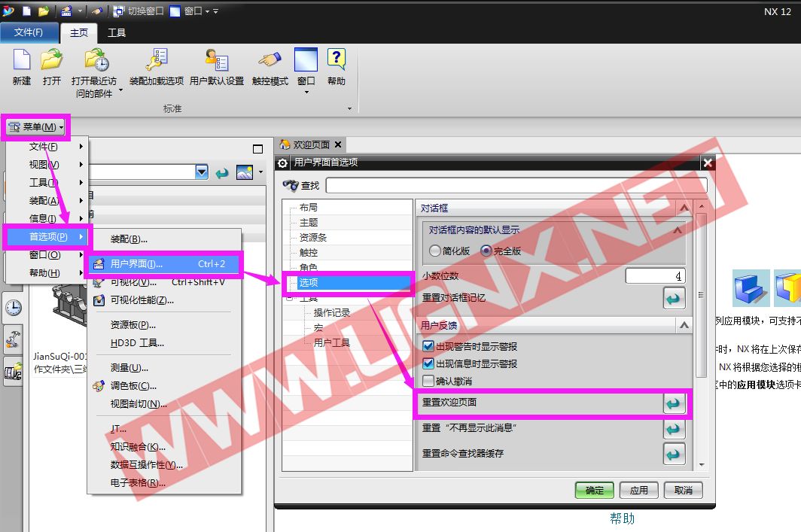This screenshot has width=801, height=532.
Task: Enable the 确认撤消 checkbox
Action: 428,381
